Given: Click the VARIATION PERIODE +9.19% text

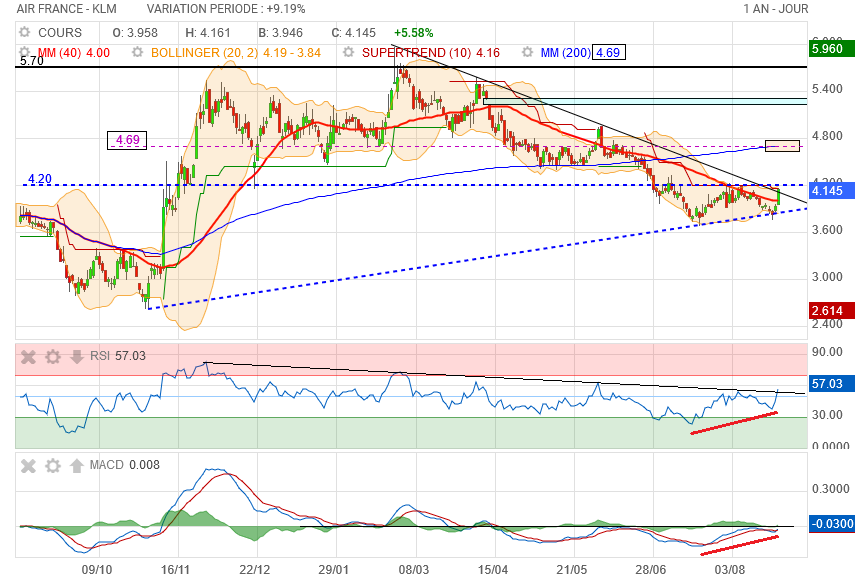Looking at the screenshot, I should (x=226, y=9).
